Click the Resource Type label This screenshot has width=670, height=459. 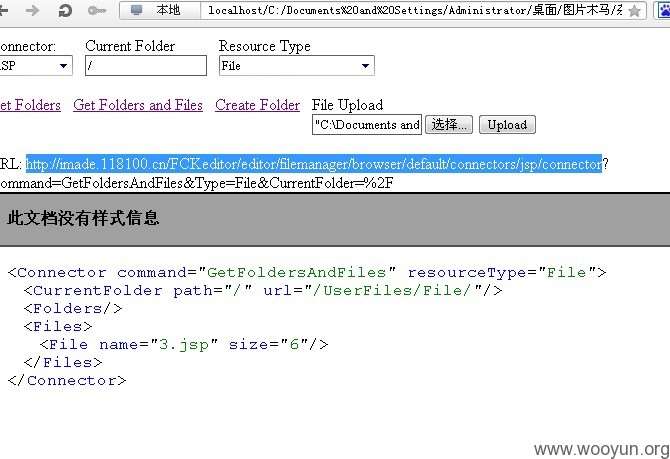[x=264, y=46]
